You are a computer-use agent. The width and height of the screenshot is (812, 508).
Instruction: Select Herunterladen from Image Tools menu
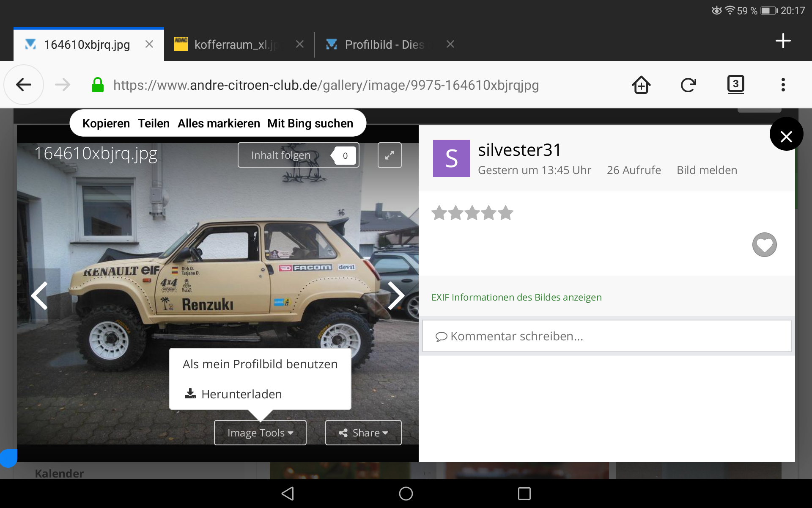click(260, 394)
